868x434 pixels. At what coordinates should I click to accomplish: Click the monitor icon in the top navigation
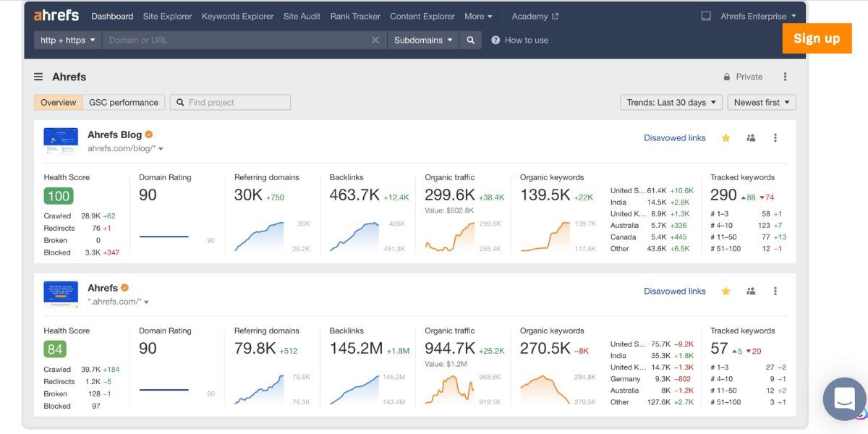click(706, 16)
